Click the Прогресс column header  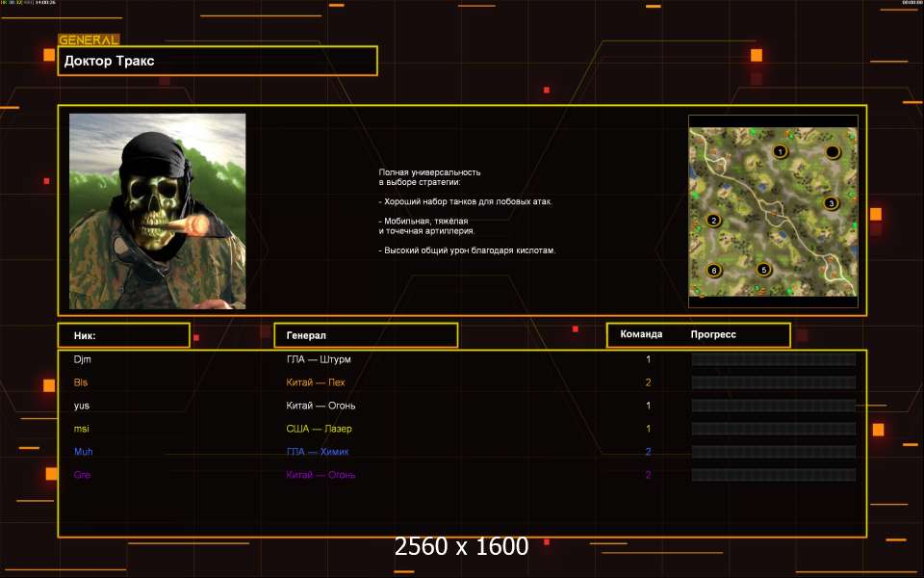pyautogui.click(x=713, y=334)
